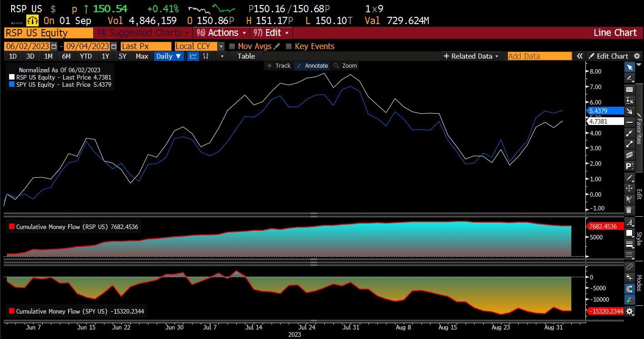
Task: Select the 3D range tab
Action: [30, 56]
